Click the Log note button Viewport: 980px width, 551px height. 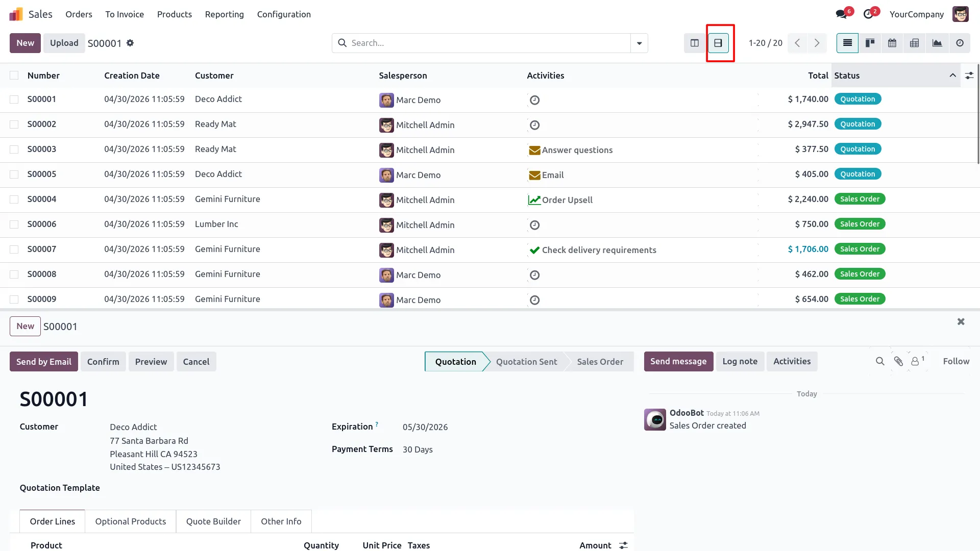[740, 361]
